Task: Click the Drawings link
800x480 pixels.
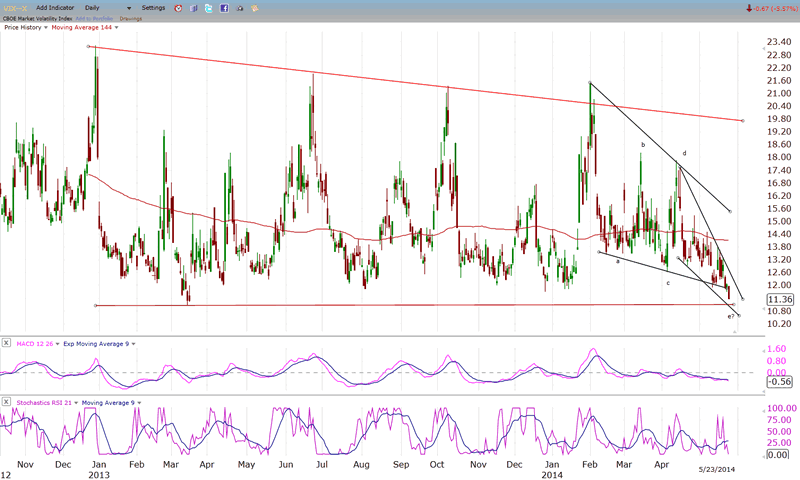Action: click(x=131, y=18)
